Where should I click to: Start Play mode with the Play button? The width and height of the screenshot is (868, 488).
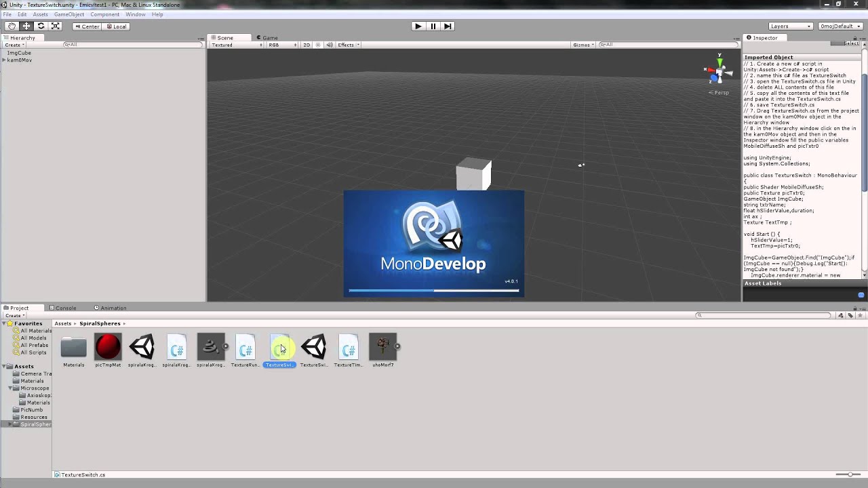coord(418,26)
